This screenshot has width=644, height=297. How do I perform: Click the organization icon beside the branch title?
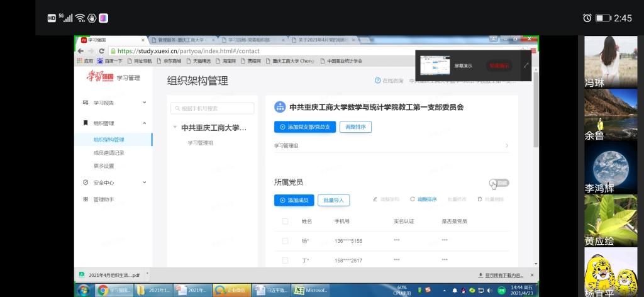click(x=280, y=108)
